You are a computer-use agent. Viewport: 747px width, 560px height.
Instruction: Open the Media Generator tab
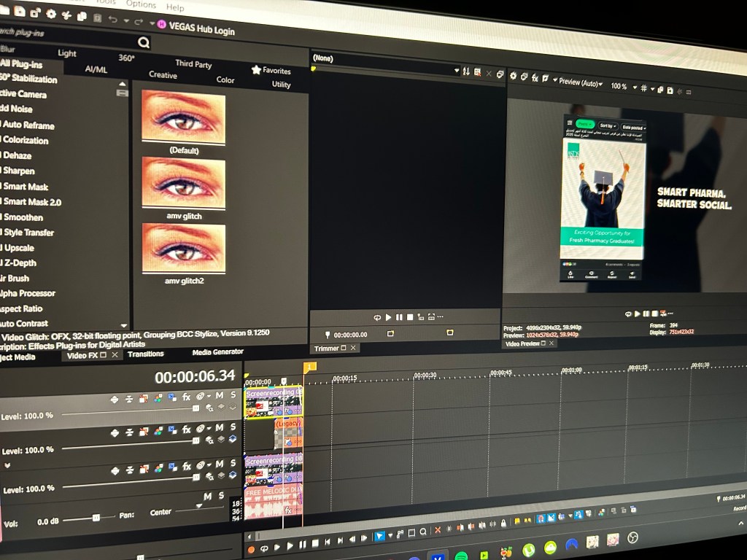point(217,352)
